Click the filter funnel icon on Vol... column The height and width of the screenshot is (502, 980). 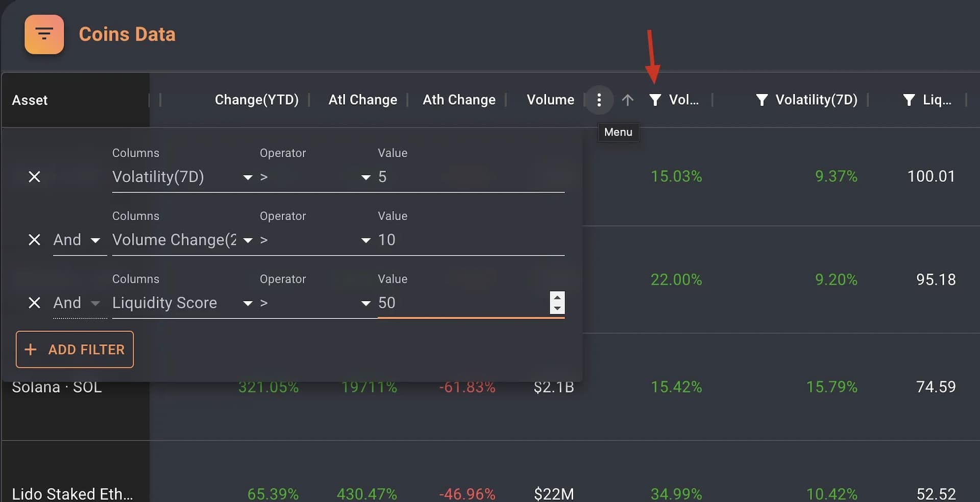tap(655, 100)
